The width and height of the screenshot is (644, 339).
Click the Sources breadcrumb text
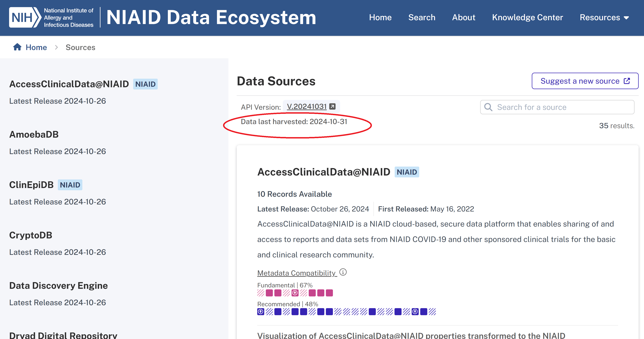tap(80, 47)
